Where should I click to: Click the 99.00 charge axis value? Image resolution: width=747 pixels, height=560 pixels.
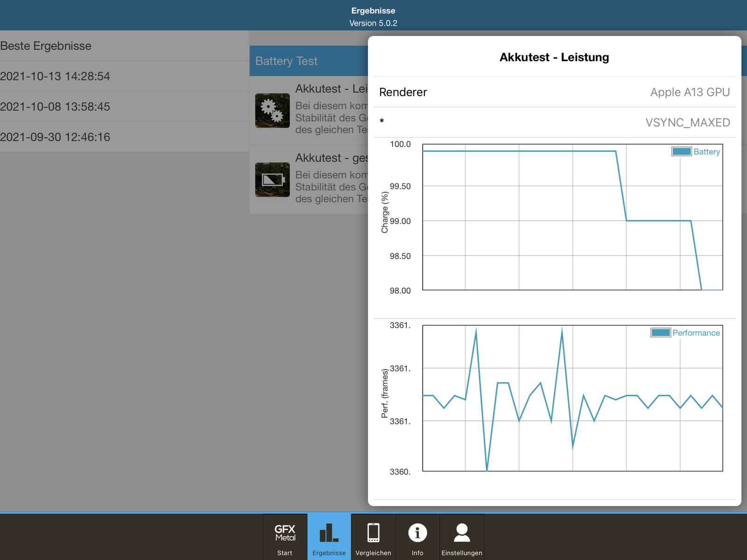400,221
